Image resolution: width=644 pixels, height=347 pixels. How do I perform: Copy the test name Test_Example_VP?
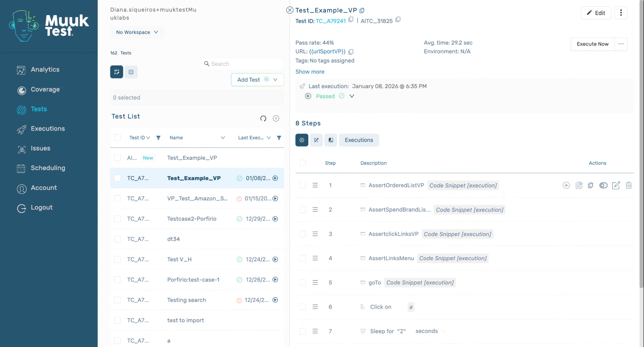coord(362,10)
